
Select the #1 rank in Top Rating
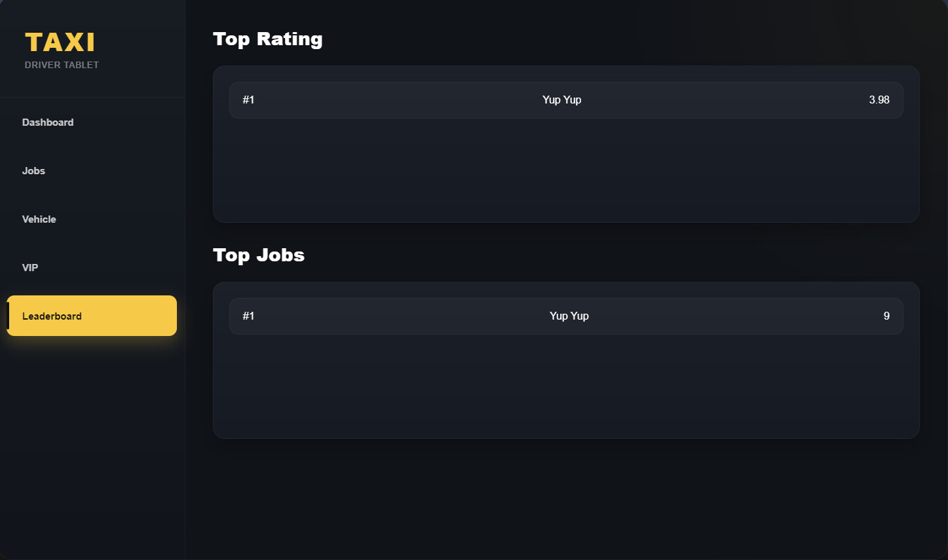tap(248, 100)
